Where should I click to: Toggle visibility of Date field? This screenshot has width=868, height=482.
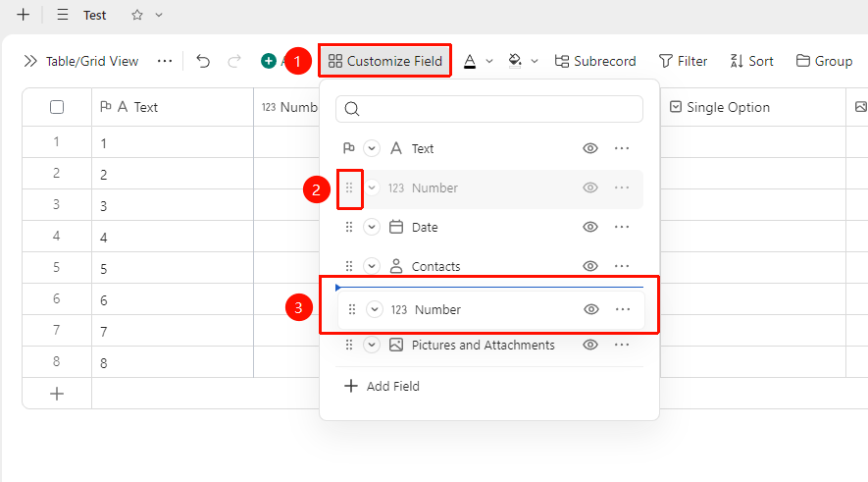point(590,227)
